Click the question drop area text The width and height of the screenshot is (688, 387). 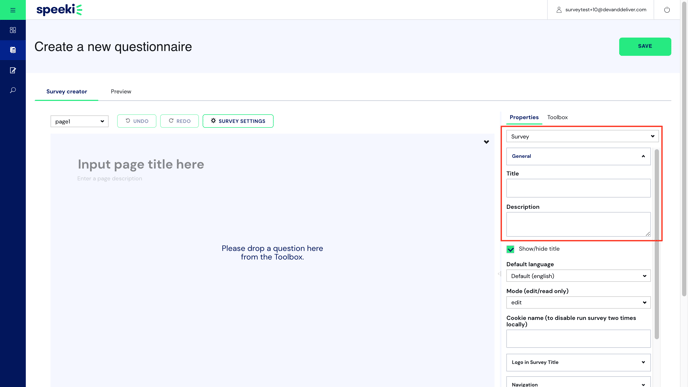[272, 253]
